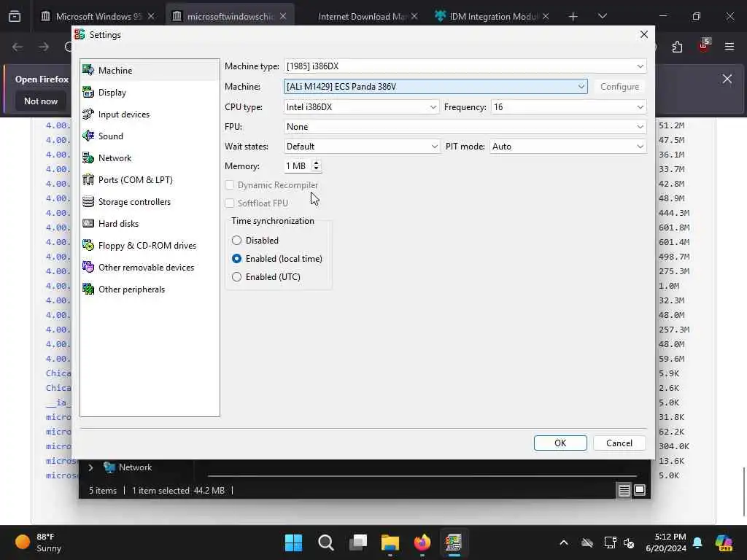Open the PIT mode dropdown
Screen dimensions: 747x560
568,146
